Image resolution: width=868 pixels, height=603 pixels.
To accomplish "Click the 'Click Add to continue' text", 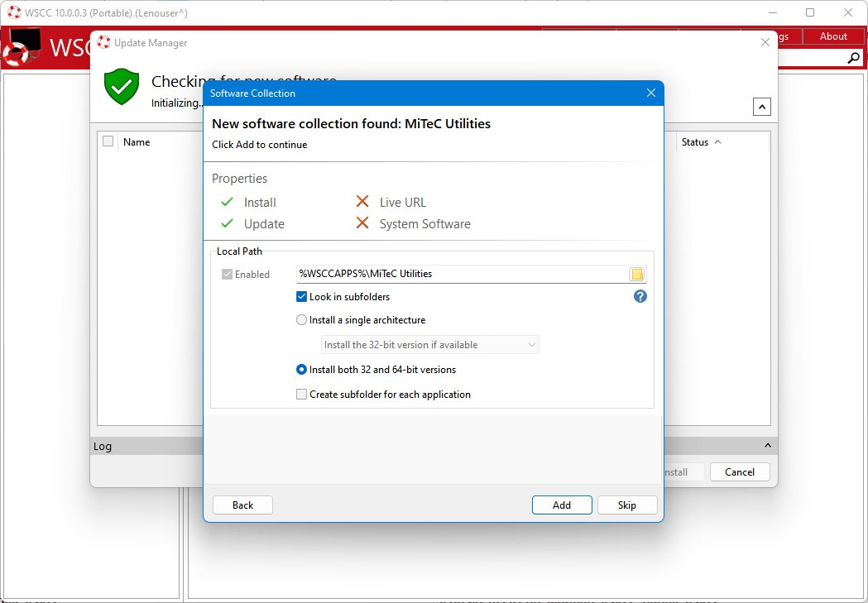I will tap(260, 145).
